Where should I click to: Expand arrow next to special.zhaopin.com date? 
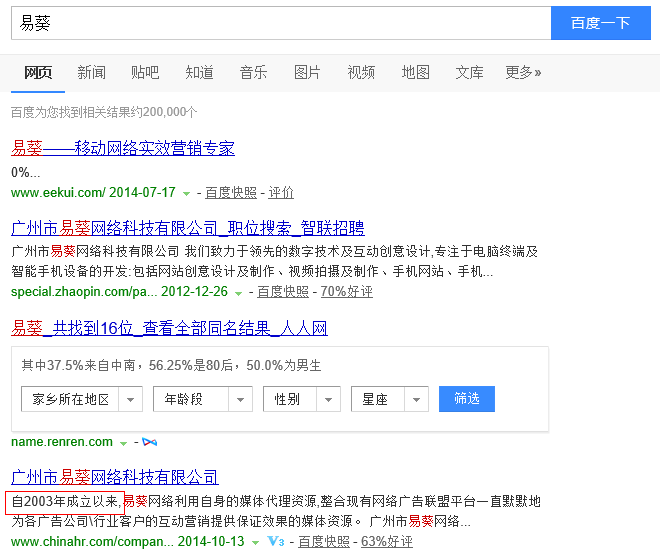[238, 293]
